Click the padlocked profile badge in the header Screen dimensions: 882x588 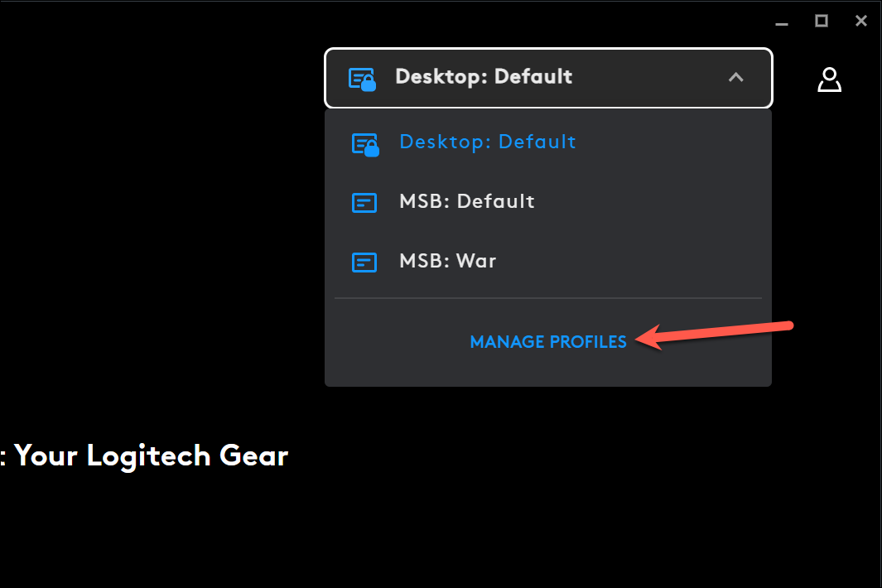[x=363, y=77]
